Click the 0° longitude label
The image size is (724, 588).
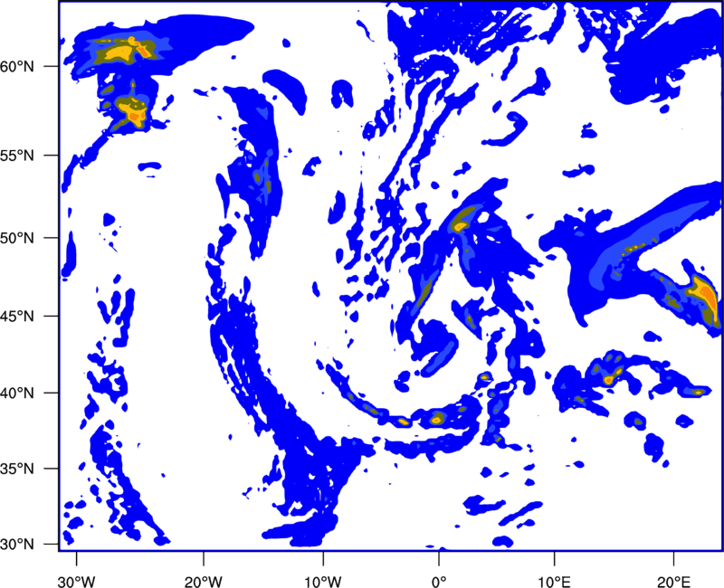(x=439, y=582)
